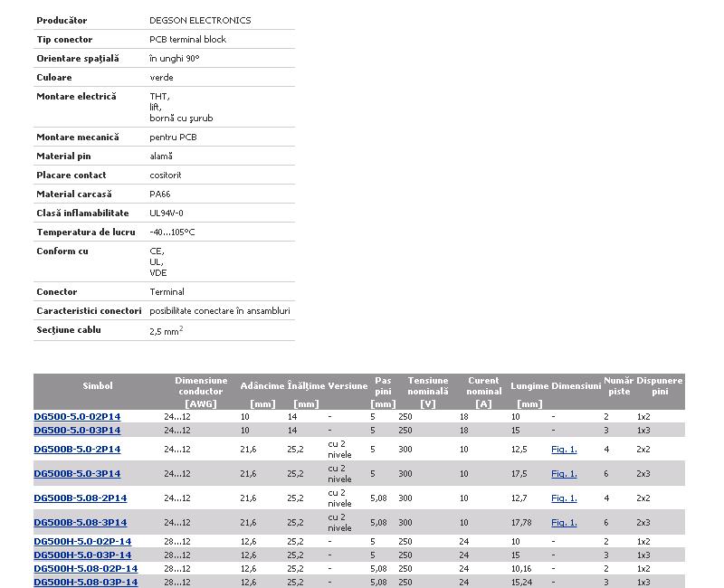This screenshot has height=588, width=724.
Task: Click Fig. 1. link in DG500B-5.08-3P14 row
Action: coord(564,523)
